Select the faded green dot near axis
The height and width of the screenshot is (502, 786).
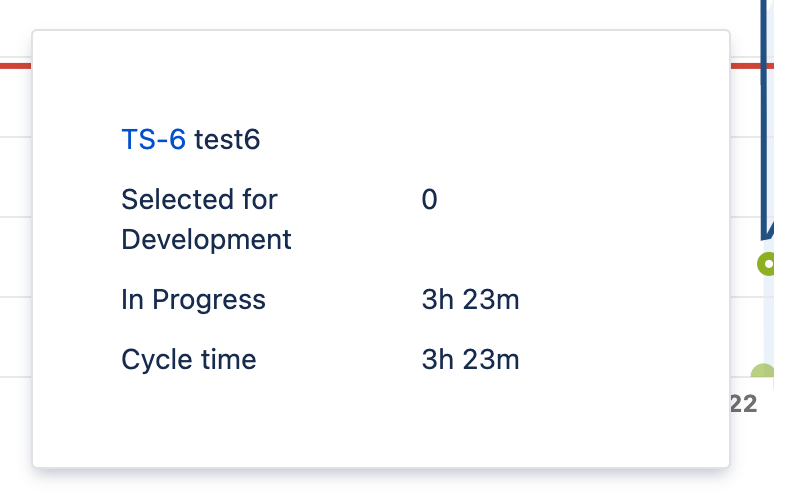tap(763, 376)
